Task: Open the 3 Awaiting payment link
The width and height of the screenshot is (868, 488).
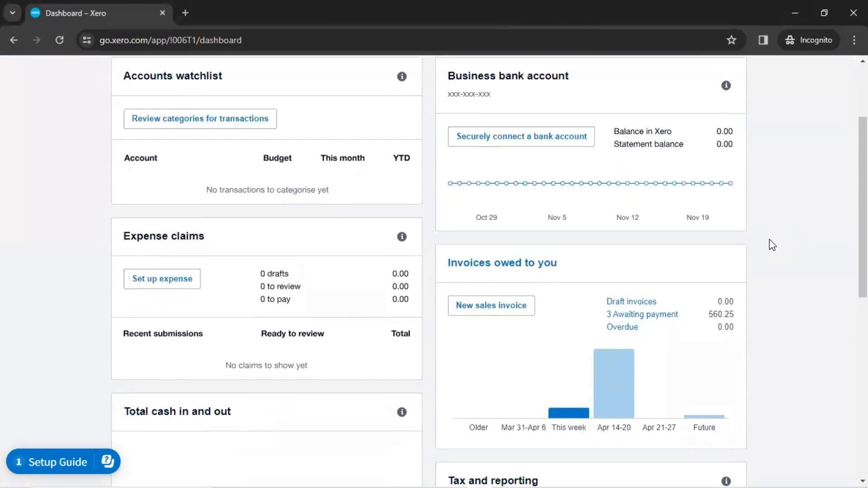Action: (x=642, y=314)
